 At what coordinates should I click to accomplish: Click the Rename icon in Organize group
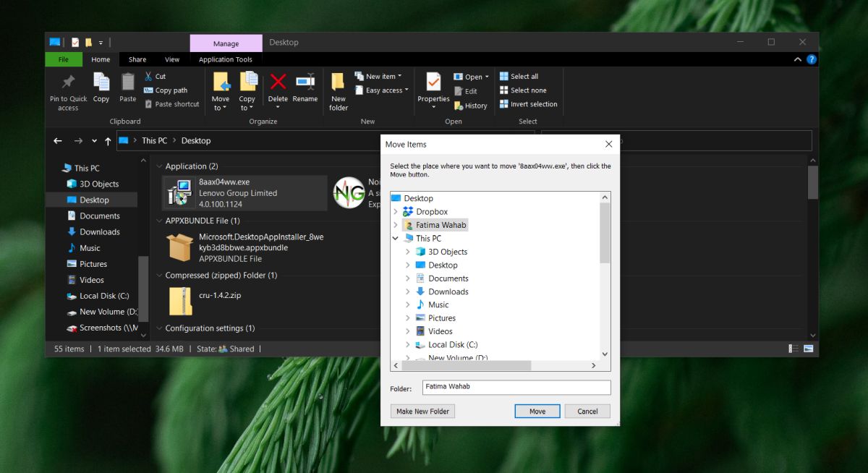pyautogui.click(x=305, y=81)
